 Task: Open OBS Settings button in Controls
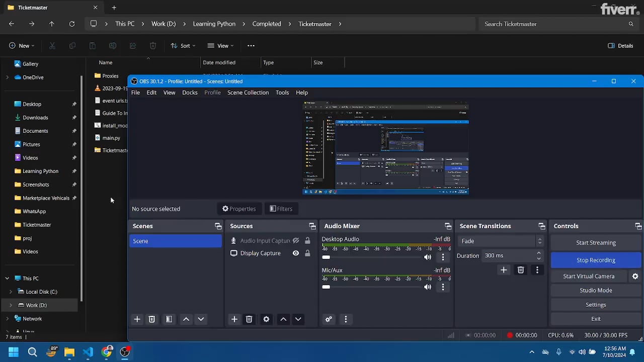click(596, 305)
